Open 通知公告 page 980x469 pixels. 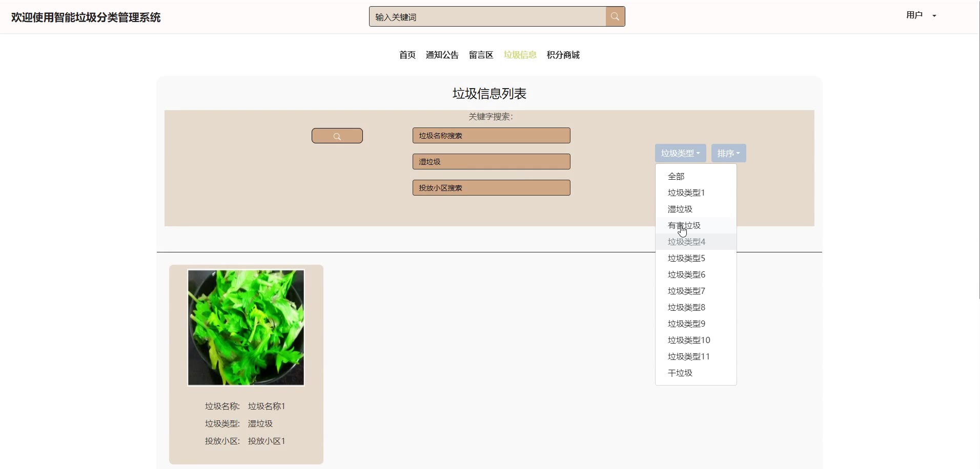(x=442, y=55)
